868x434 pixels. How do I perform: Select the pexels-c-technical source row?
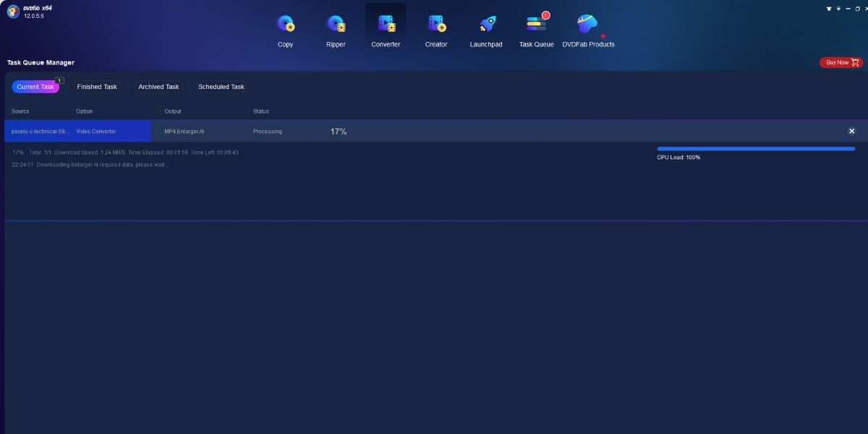click(x=41, y=131)
